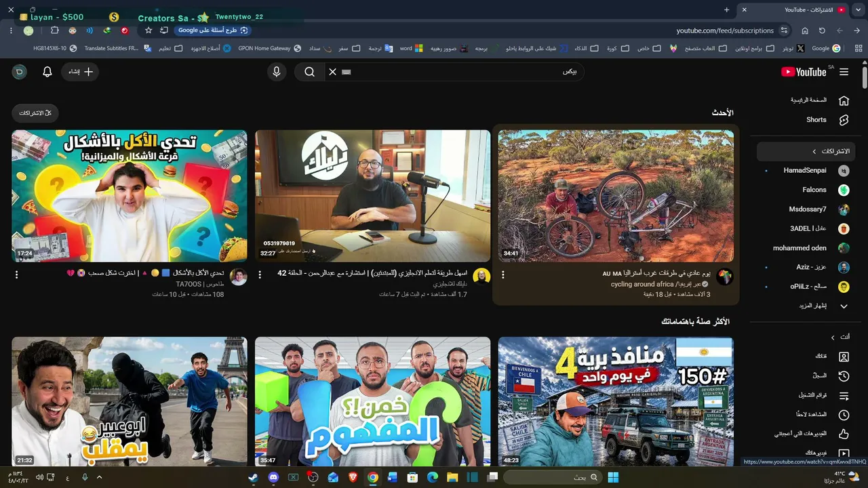
Task: Start a voice search with the microphone
Action: click(277, 72)
